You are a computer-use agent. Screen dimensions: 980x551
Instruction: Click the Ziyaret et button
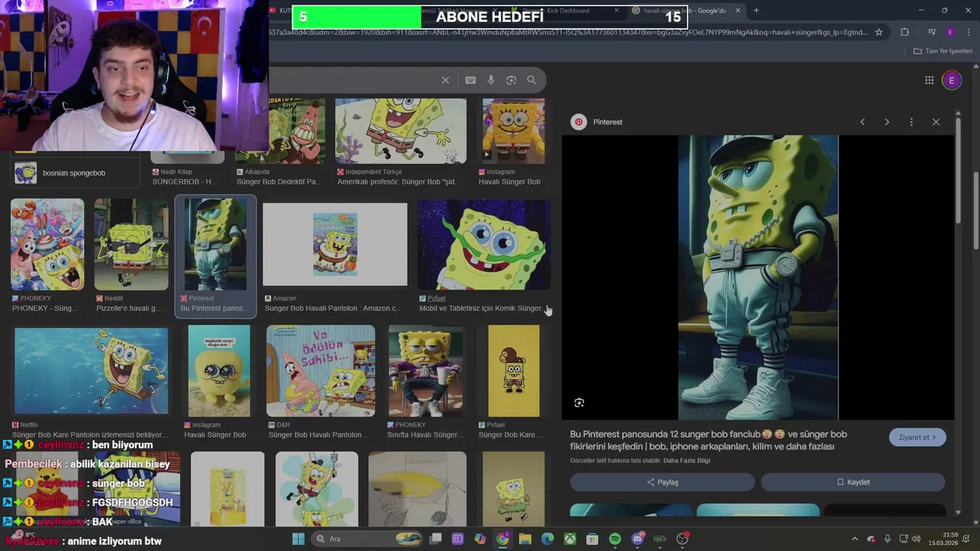coord(917,437)
